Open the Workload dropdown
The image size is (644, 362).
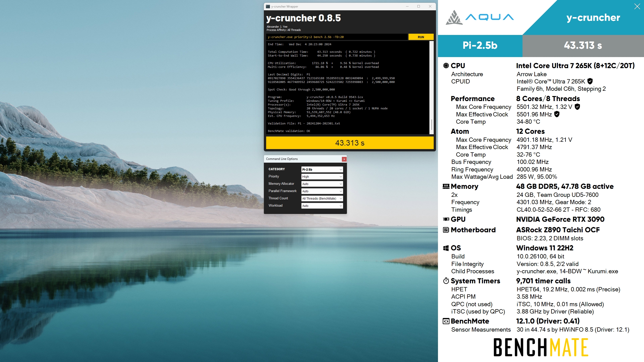click(322, 206)
